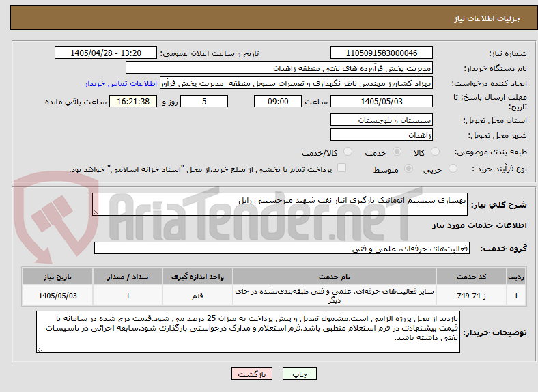Select the متوسط purchase type radio
The width and height of the screenshot is (538, 392).
click(x=408, y=168)
